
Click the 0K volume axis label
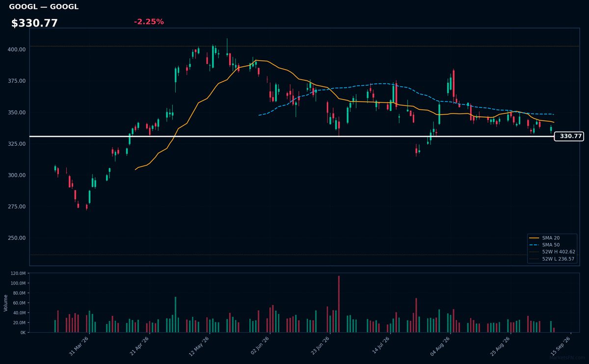tap(23, 333)
